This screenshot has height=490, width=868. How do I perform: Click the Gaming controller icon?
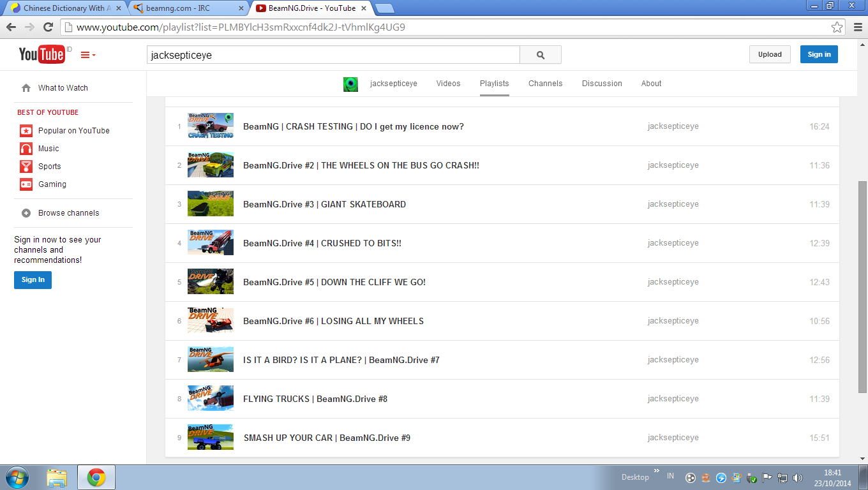point(26,184)
